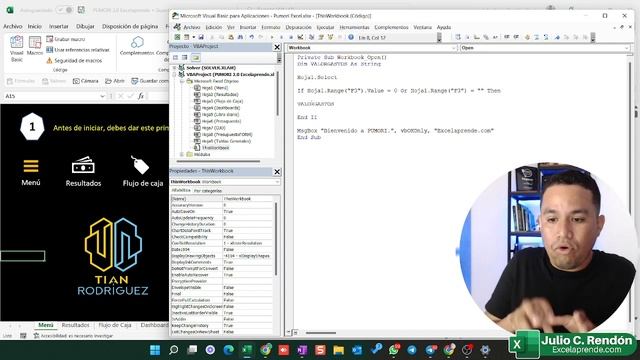Switch to Disposición de página ribbon tab
This screenshot has width=640, height=360.
[130, 26]
